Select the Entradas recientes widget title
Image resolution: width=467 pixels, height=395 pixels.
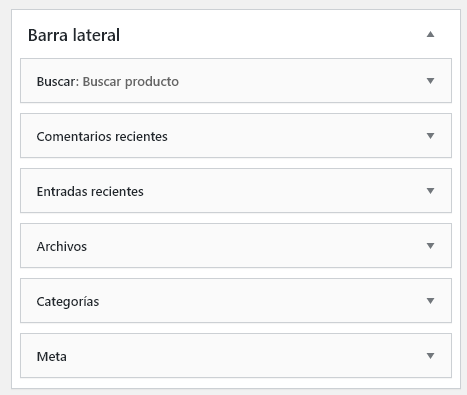[x=90, y=191]
